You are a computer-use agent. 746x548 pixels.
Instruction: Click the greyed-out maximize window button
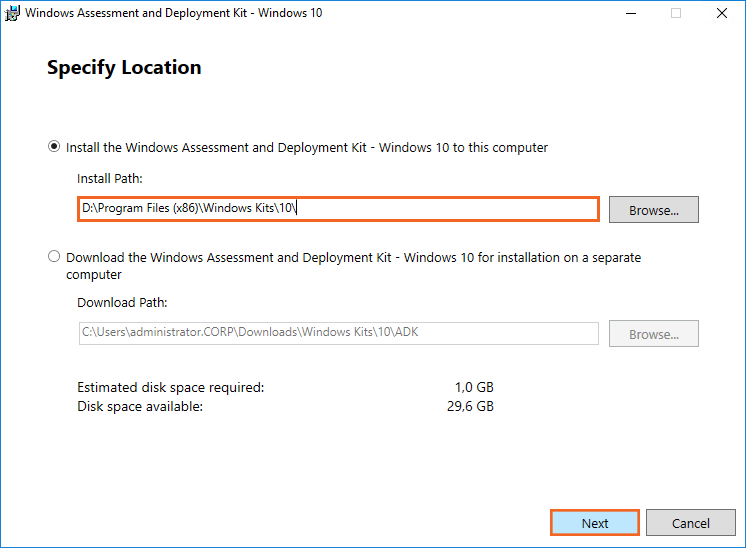pyautogui.click(x=676, y=13)
